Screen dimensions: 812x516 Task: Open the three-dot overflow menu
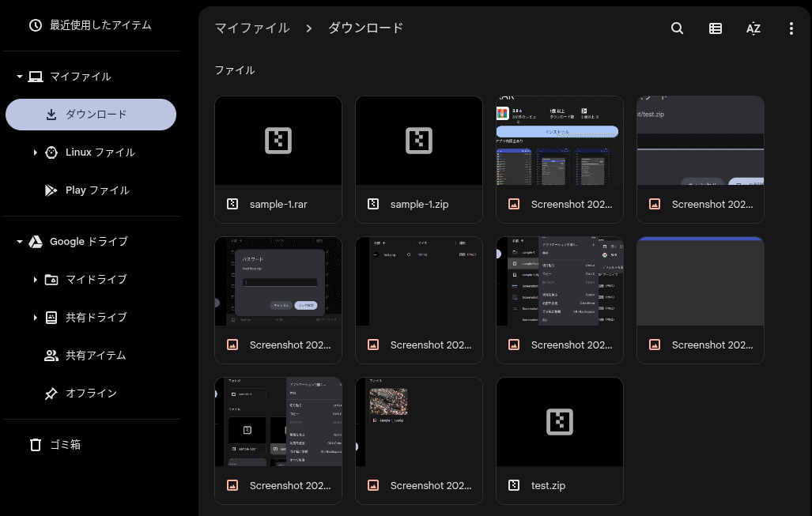791,28
